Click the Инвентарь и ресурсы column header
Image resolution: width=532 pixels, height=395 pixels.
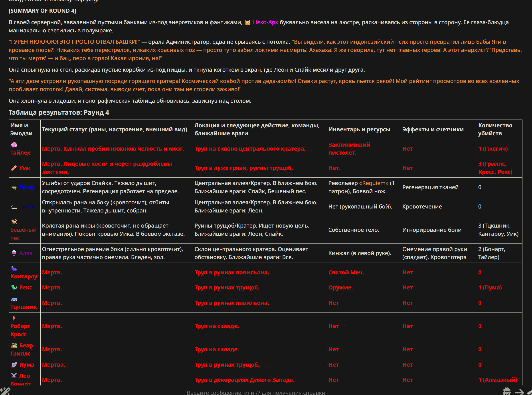coord(359,129)
